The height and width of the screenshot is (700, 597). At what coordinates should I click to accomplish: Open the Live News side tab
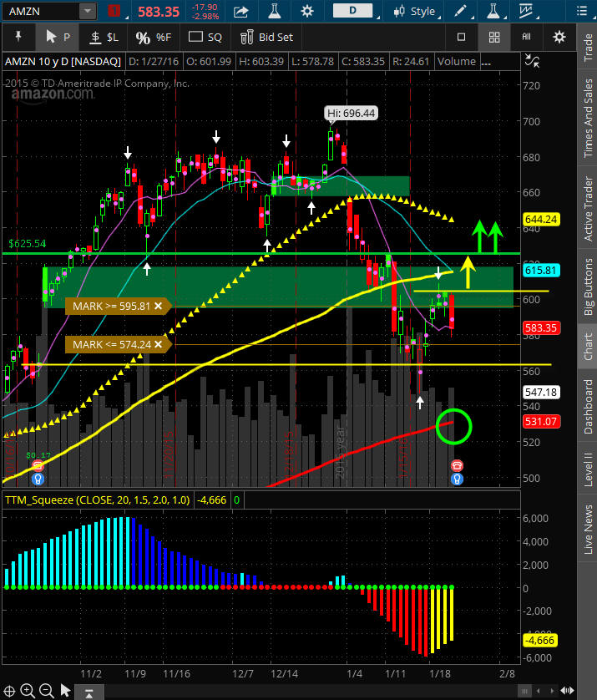click(x=588, y=529)
